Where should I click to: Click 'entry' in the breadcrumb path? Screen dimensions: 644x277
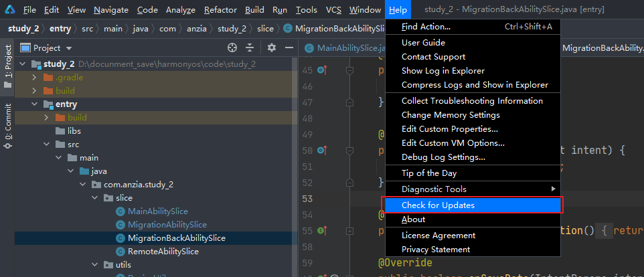(60, 29)
